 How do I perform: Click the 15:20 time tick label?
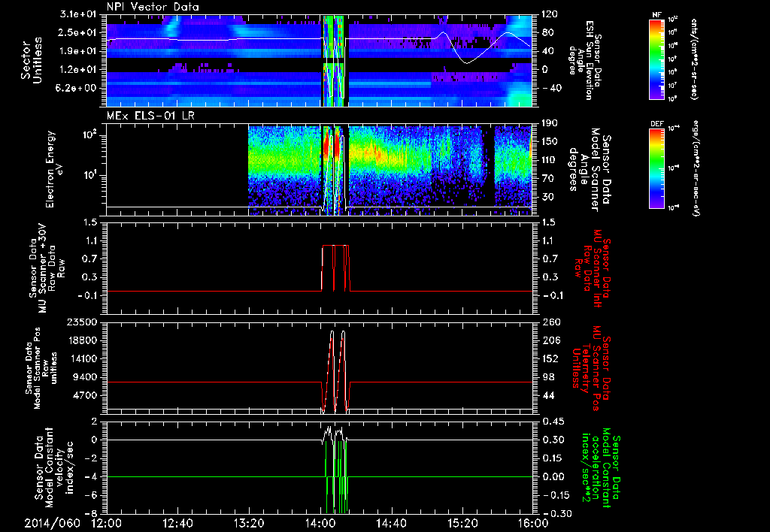pyautogui.click(x=462, y=524)
